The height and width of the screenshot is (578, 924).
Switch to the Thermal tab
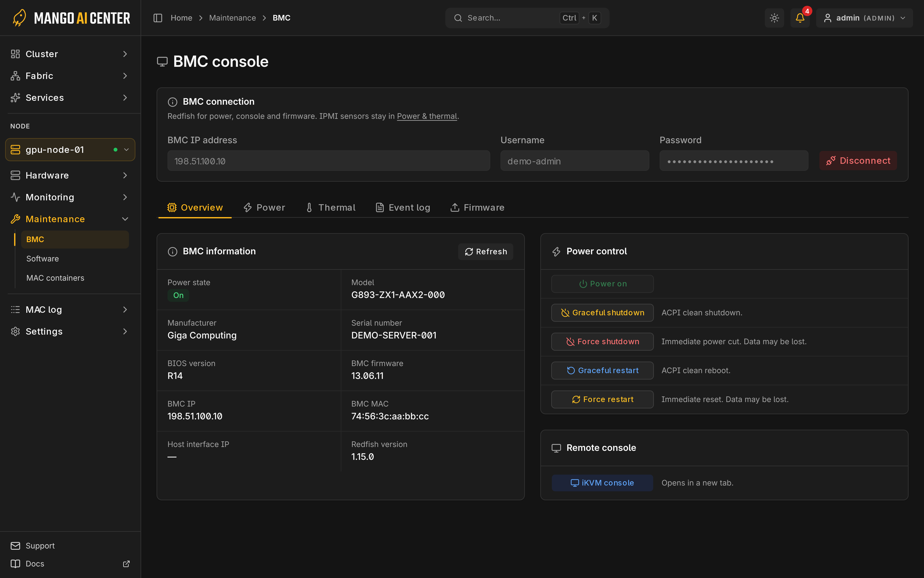(331, 208)
